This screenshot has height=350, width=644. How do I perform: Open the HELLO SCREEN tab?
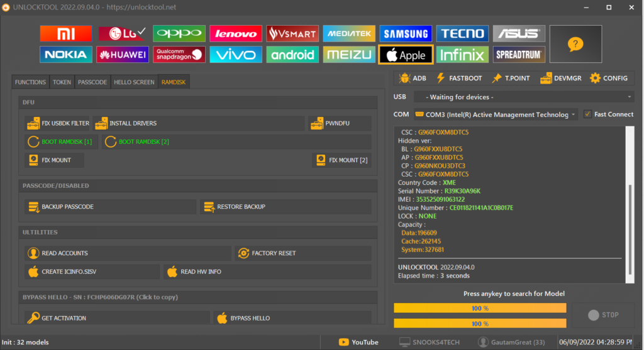(135, 82)
